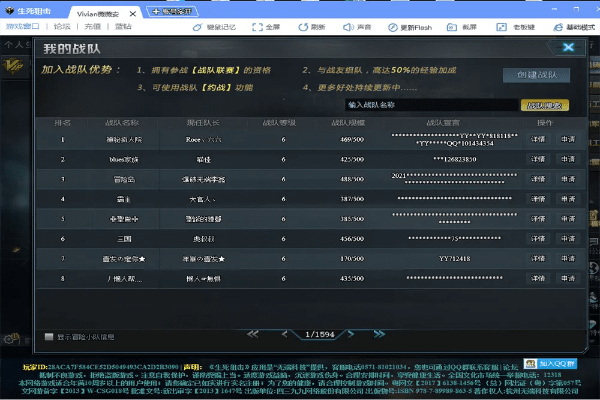The height and width of the screenshot is (400, 600).
Task: Close the 我的战队 dialog
Action: coord(568,47)
